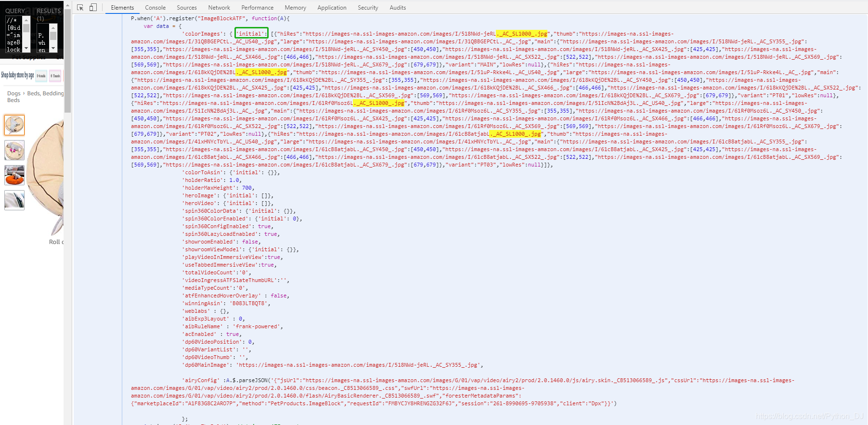Viewport: 868px width, 425px height.
Task: Click the 'dp60VideoThumb' code line
Action: tap(215, 357)
